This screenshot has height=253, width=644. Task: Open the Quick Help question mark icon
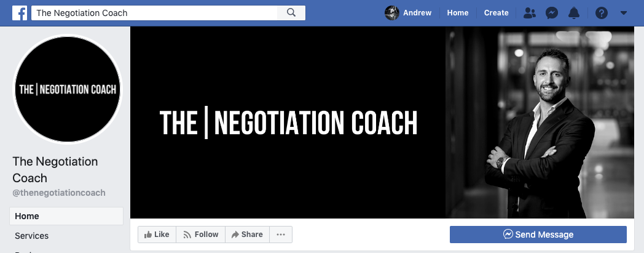[601, 13]
